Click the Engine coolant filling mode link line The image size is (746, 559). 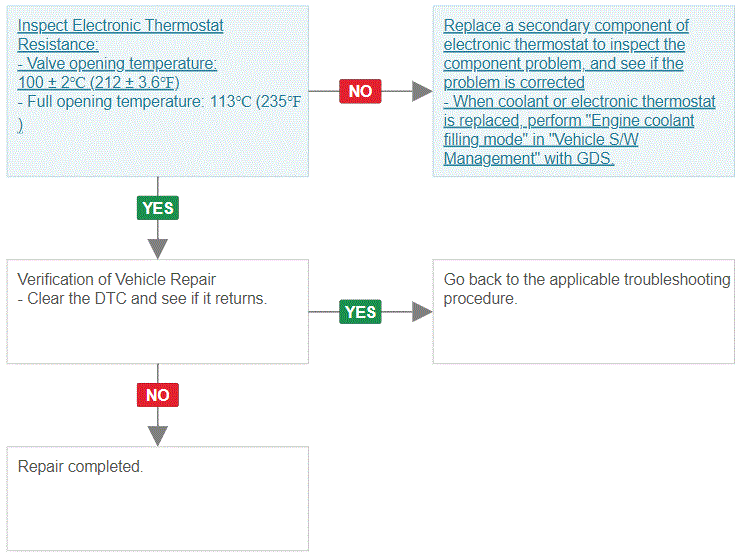pyautogui.click(x=569, y=120)
